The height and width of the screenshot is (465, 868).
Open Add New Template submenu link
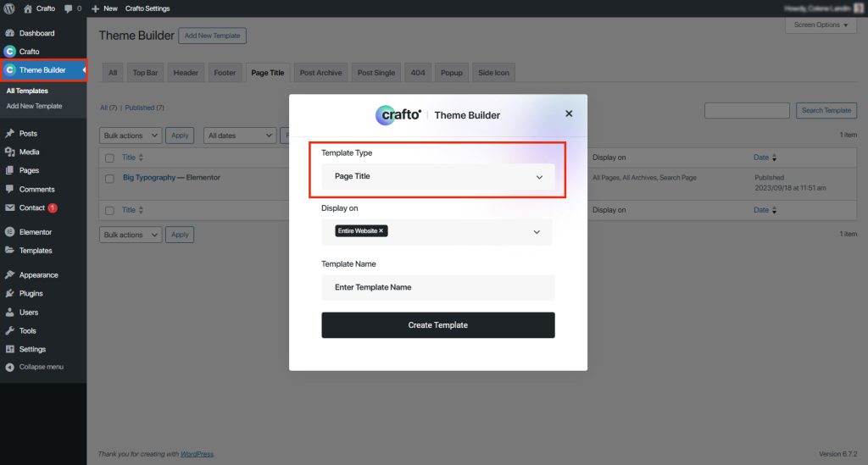click(34, 106)
